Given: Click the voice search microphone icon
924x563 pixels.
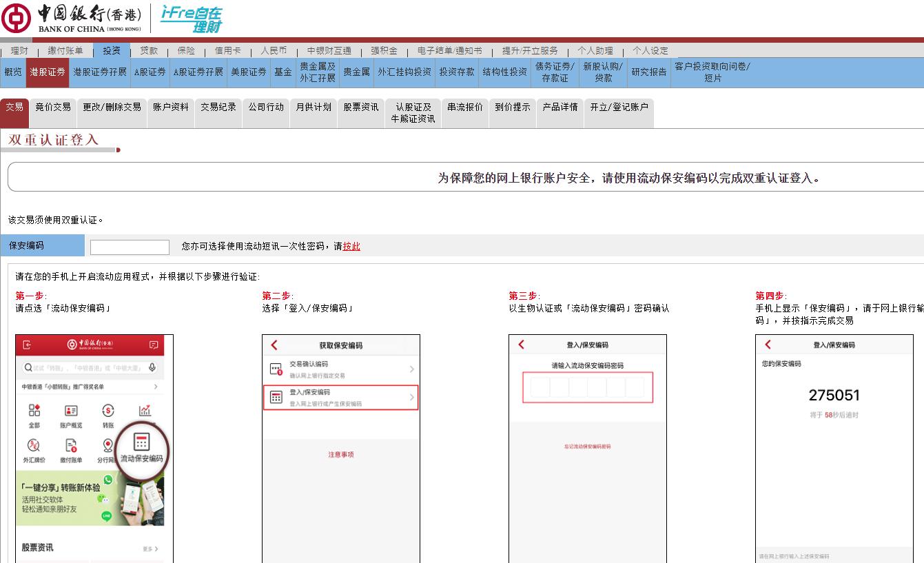Looking at the screenshot, I should 152,367.
